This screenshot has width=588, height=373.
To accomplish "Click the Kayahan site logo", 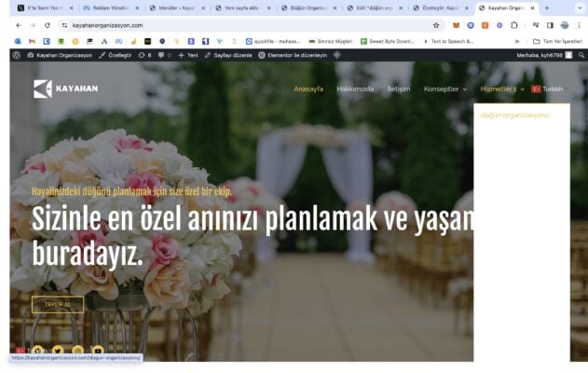I will click(65, 89).
